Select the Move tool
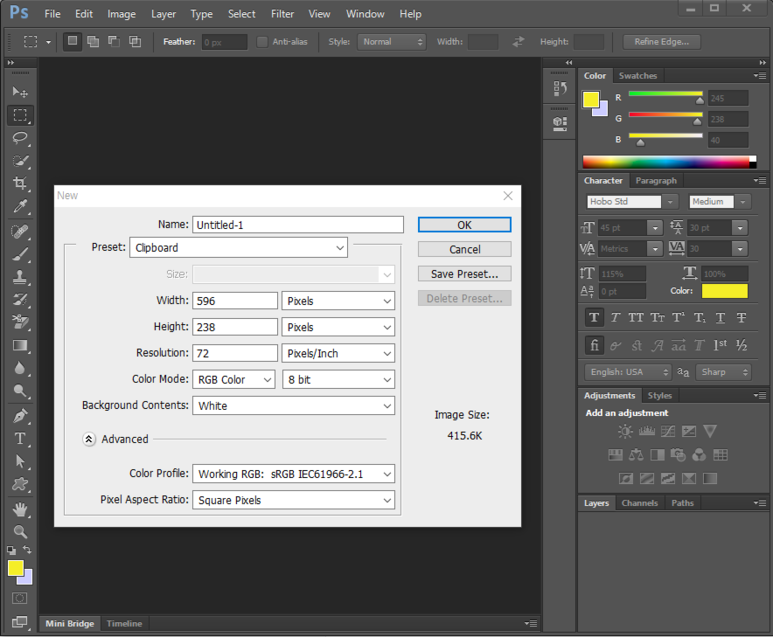Image resolution: width=773 pixels, height=637 pixels. (x=20, y=92)
